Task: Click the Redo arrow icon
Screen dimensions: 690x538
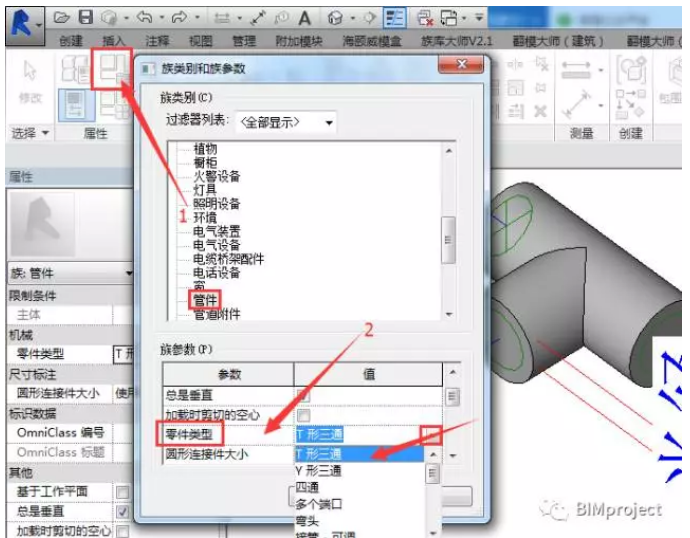Action: (x=179, y=18)
